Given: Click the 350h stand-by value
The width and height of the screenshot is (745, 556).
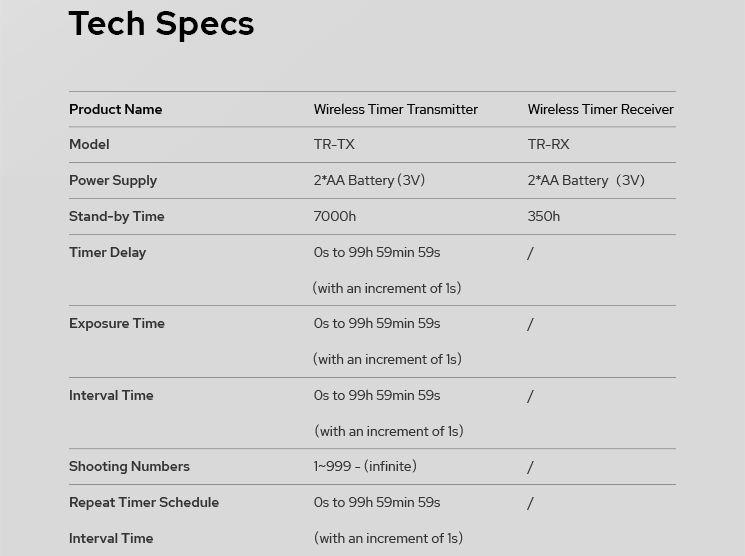Looking at the screenshot, I should (x=544, y=216).
